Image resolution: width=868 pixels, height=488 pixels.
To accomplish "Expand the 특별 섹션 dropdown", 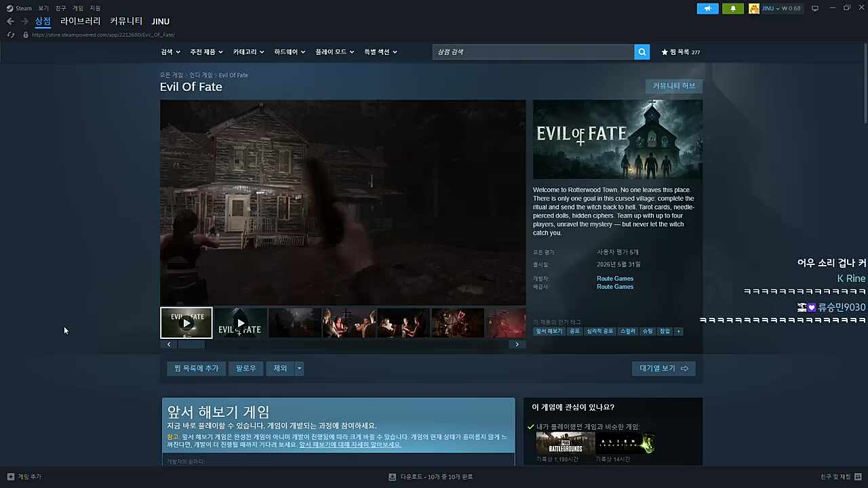I will click(x=380, y=52).
